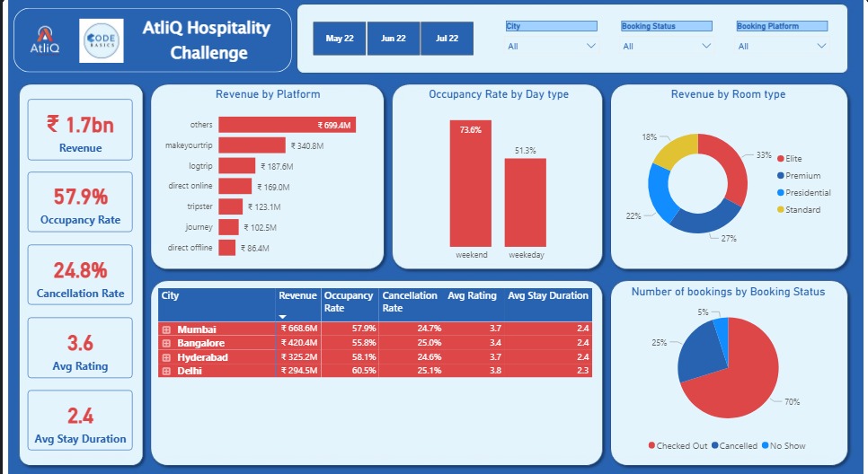This screenshot has height=474, width=868.
Task: Click the Presidential legend marker
Action: (782, 193)
